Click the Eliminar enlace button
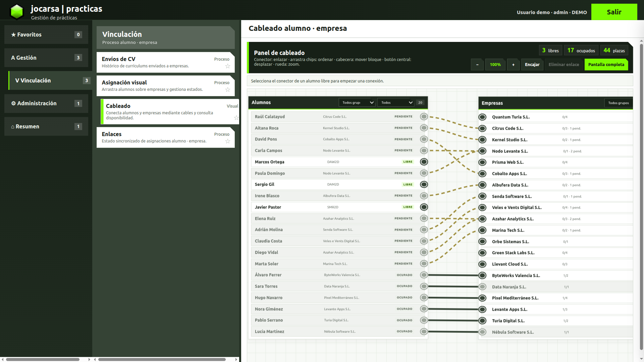The width and height of the screenshot is (644, 362). pyautogui.click(x=564, y=65)
